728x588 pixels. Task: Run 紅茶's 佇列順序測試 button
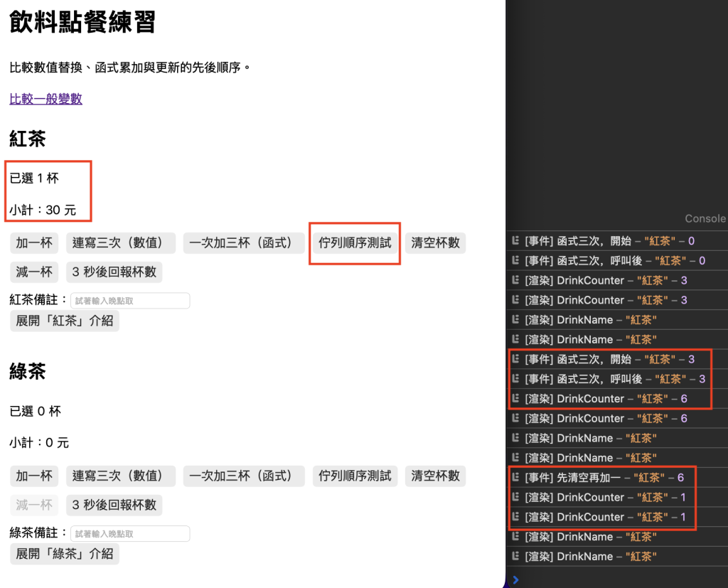coord(355,243)
